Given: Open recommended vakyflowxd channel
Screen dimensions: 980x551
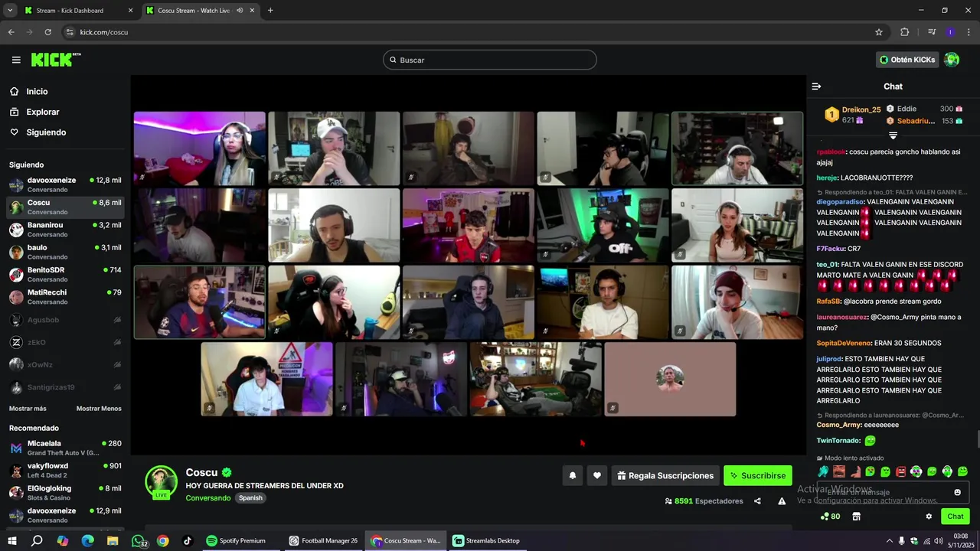Looking at the screenshot, I should tap(65, 470).
